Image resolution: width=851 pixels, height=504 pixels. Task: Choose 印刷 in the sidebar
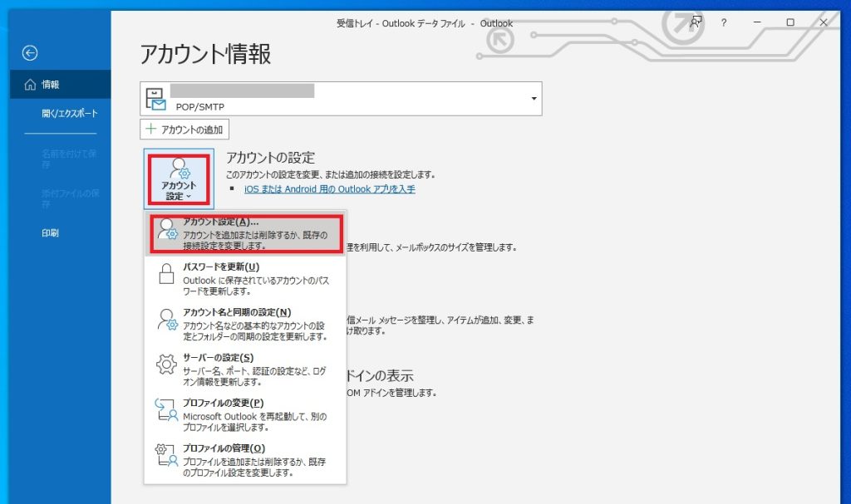click(50, 232)
